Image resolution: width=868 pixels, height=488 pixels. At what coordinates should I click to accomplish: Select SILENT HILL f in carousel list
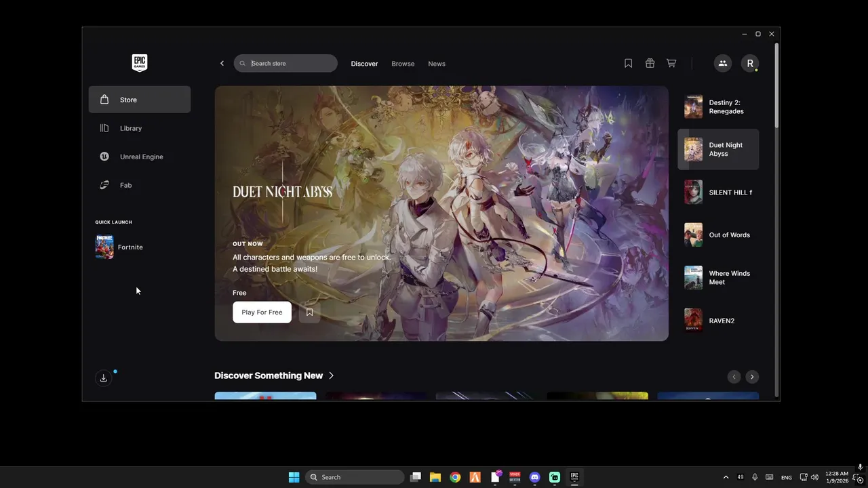click(718, 192)
